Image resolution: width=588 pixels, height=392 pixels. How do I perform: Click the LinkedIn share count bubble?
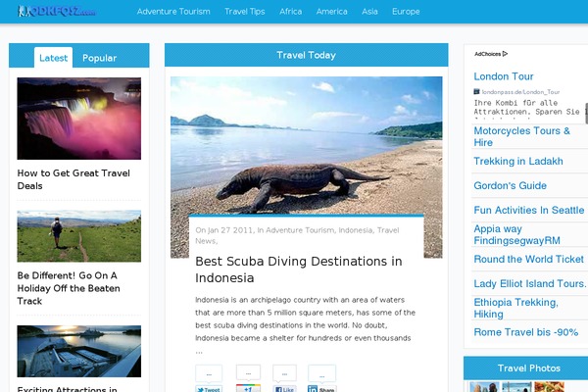click(x=321, y=374)
